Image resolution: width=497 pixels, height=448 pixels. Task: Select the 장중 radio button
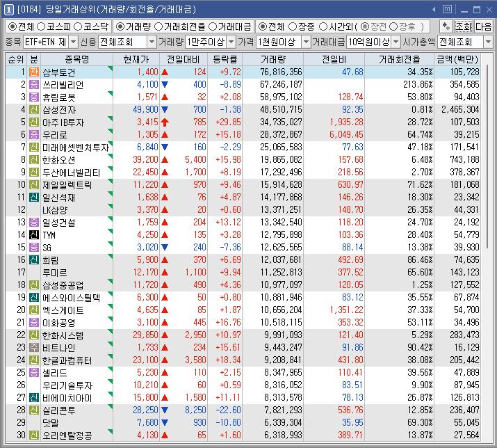[x=293, y=26]
